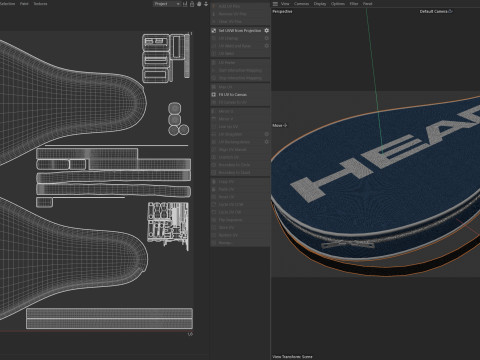Choose Start Interactive Mapping
This screenshot has height=360, width=480.
[240, 70]
